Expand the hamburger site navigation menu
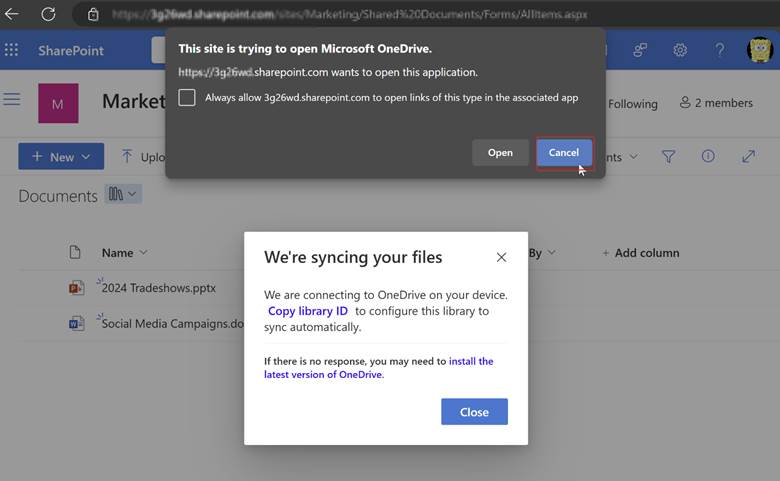Image resolution: width=780 pixels, height=481 pixels. (x=12, y=100)
